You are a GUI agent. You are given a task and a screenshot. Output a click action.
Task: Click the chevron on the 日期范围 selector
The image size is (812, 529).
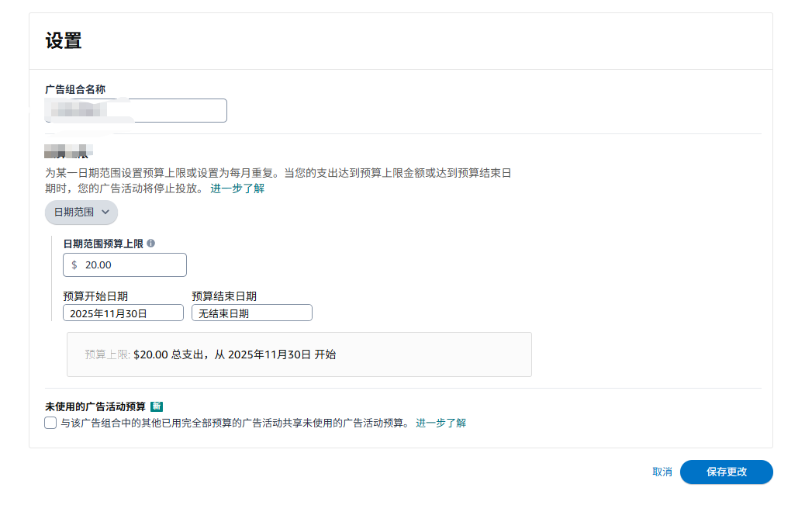(106, 212)
